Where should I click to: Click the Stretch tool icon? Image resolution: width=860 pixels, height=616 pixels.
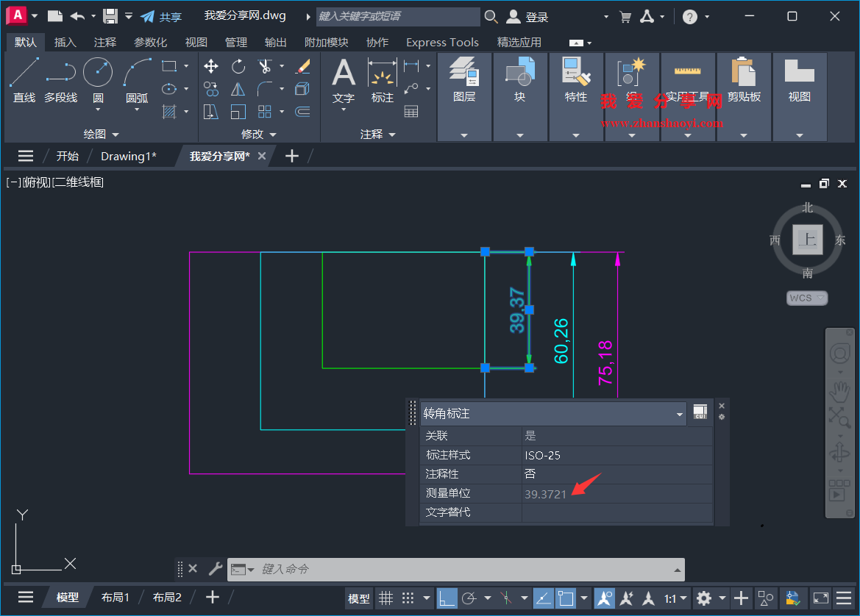point(211,112)
